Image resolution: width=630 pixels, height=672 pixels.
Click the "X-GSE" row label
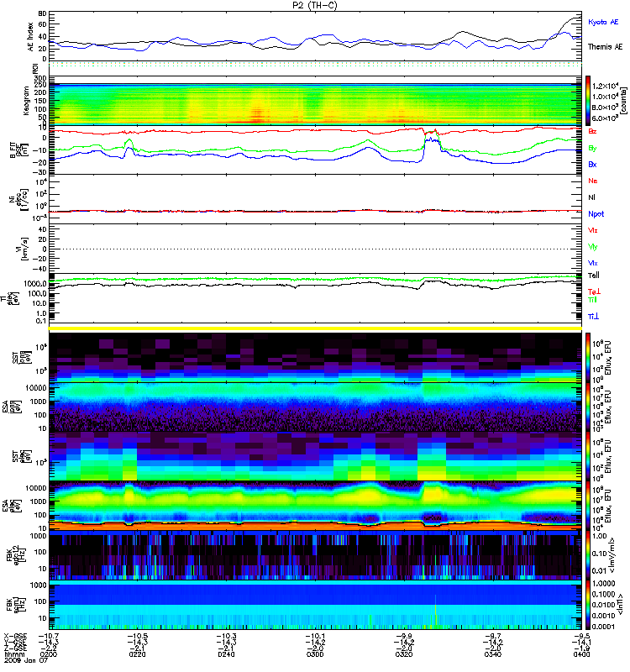pyautogui.click(x=15, y=636)
